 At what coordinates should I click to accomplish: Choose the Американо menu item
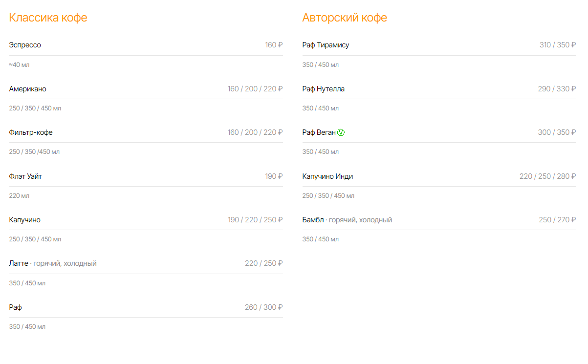28,89
